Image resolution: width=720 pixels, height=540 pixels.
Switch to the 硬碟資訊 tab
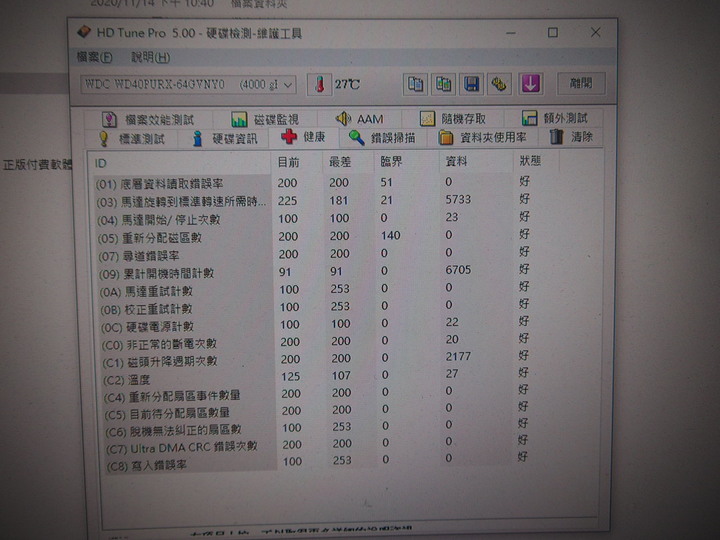click(225, 138)
